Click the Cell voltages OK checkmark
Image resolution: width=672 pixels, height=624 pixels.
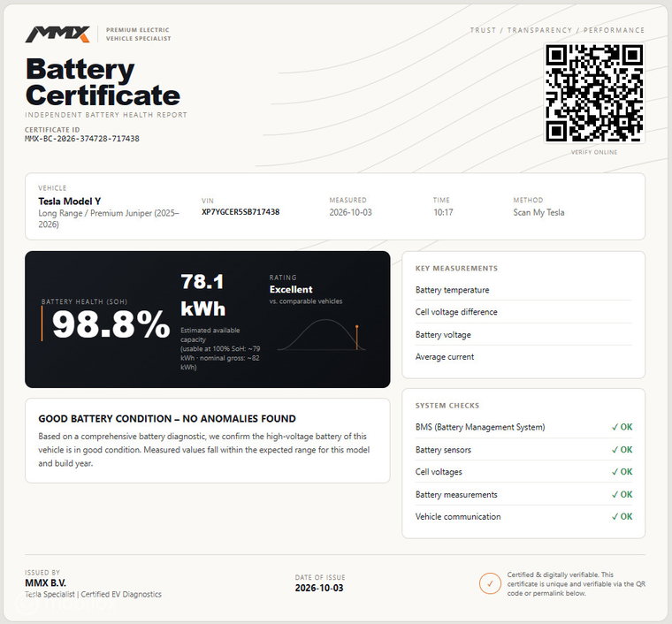click(x=622, y=471)
